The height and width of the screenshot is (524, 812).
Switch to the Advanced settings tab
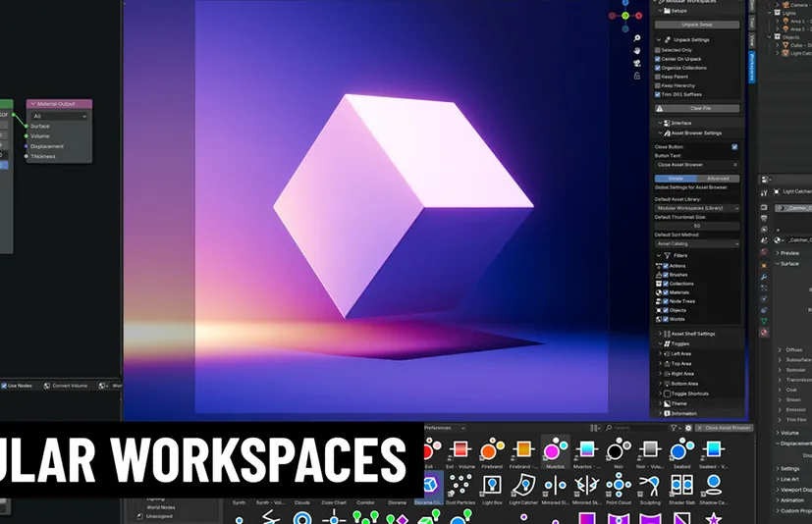tap(718, 179)
